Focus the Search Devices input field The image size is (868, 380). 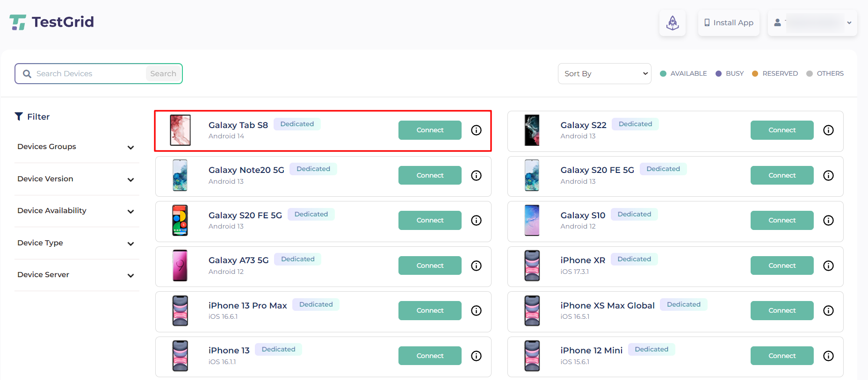(x=89, y=74)
